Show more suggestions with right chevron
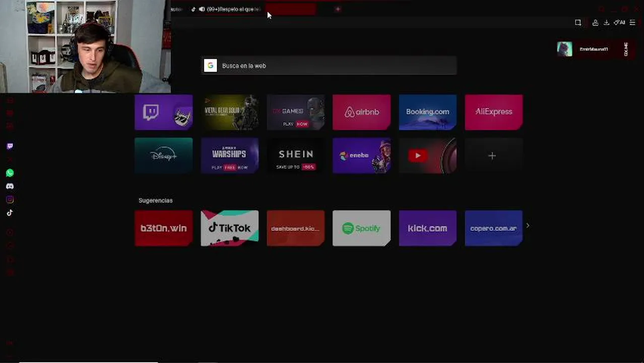Screen dimensions: 644x363 point(528,225)
